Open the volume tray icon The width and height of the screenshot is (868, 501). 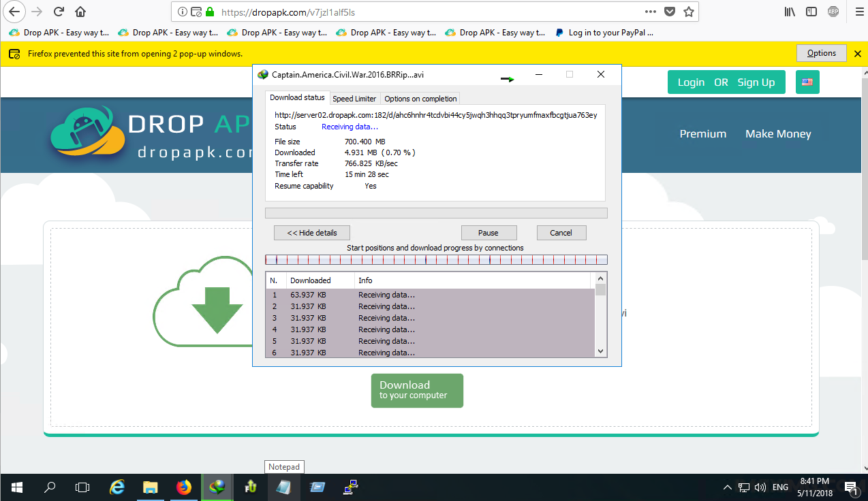point(760,487)
